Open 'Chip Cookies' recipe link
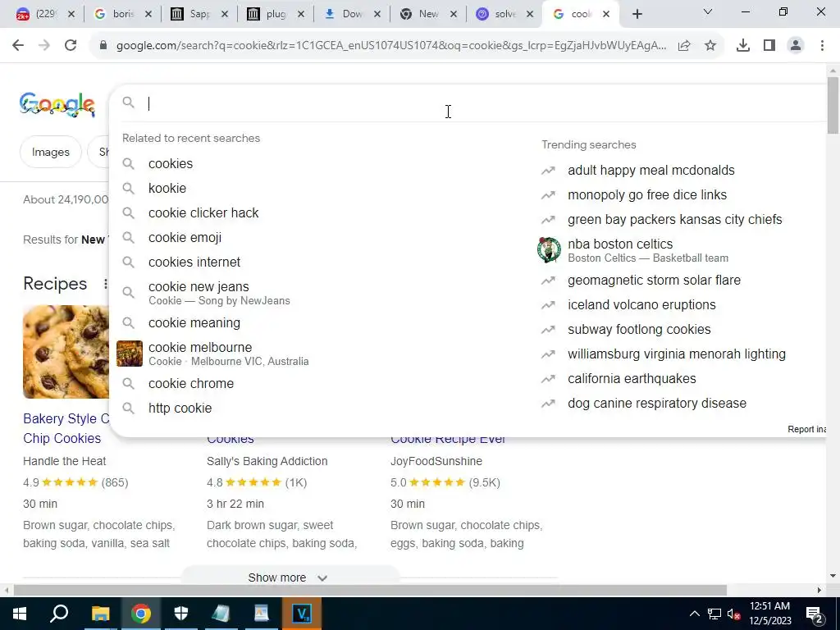This screenshot has height=630, width=840. (62, 438)
